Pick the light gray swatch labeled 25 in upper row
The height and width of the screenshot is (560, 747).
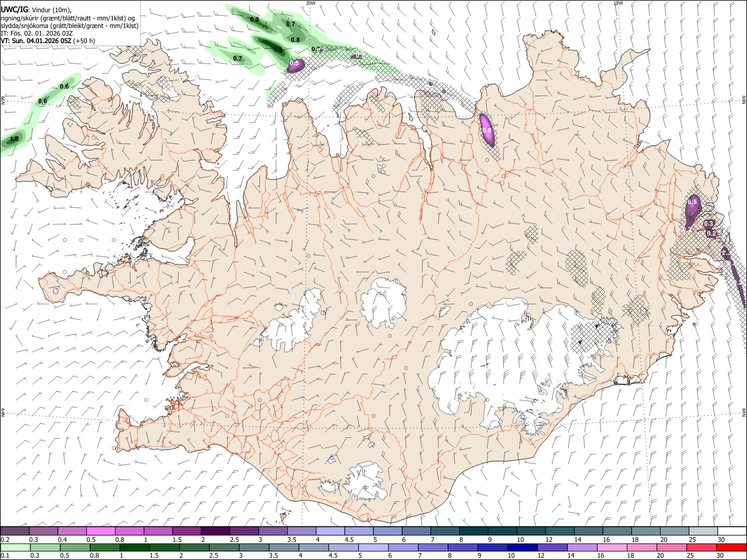703,531
